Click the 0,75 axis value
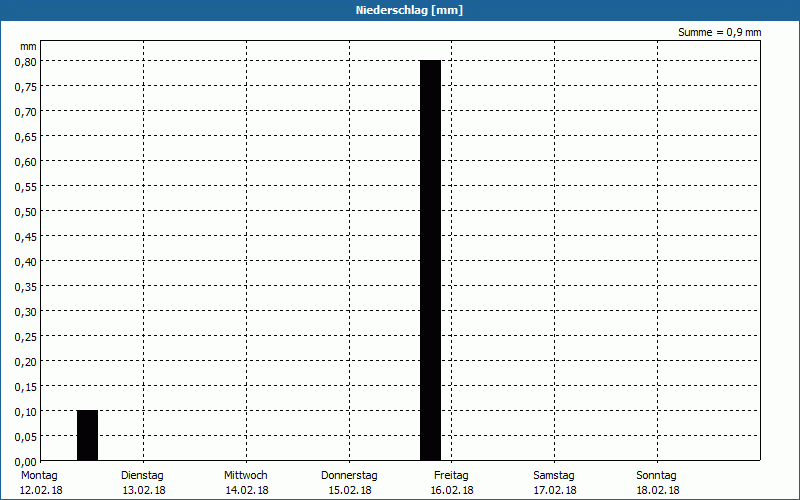 click(26, 87)
